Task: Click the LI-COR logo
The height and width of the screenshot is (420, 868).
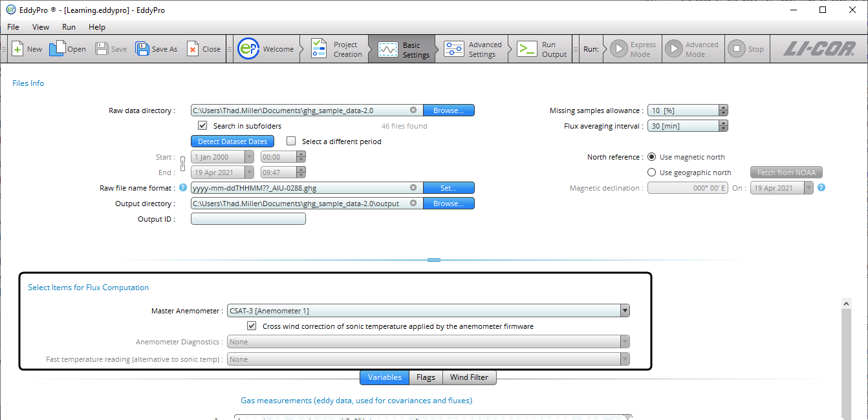Action: click(819, 49)
